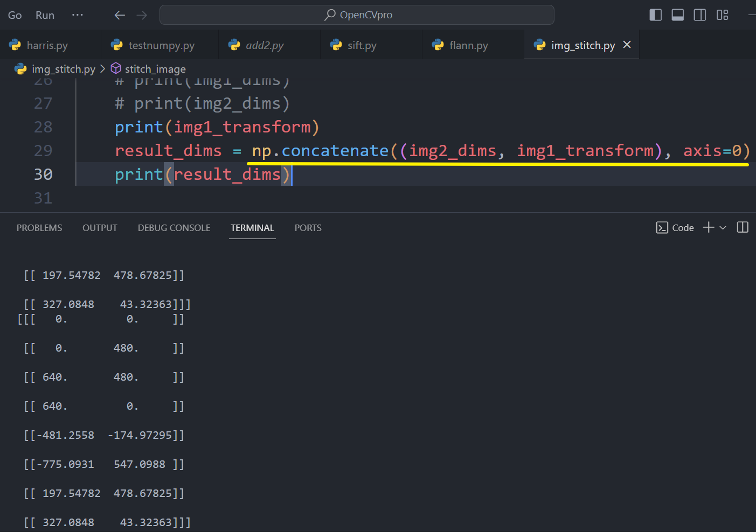
Task: Open the PORTS panel tab
Action: 308,228
